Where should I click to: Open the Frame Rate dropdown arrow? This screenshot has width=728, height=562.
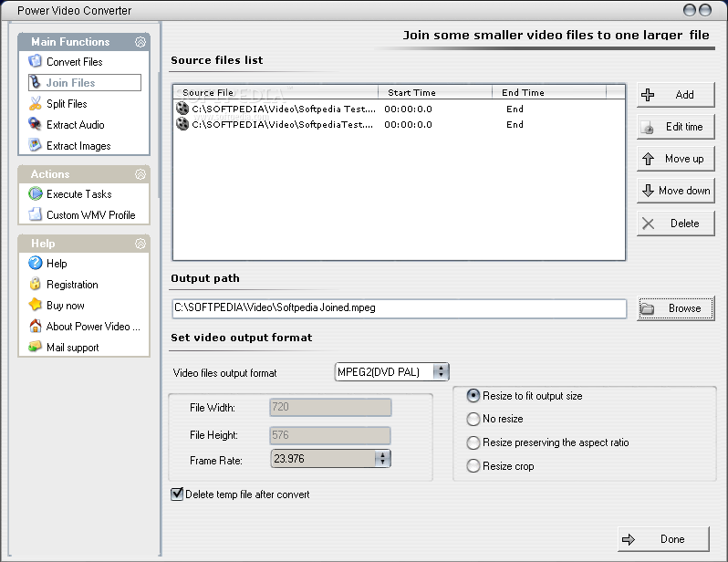click(x=382, y=458)
